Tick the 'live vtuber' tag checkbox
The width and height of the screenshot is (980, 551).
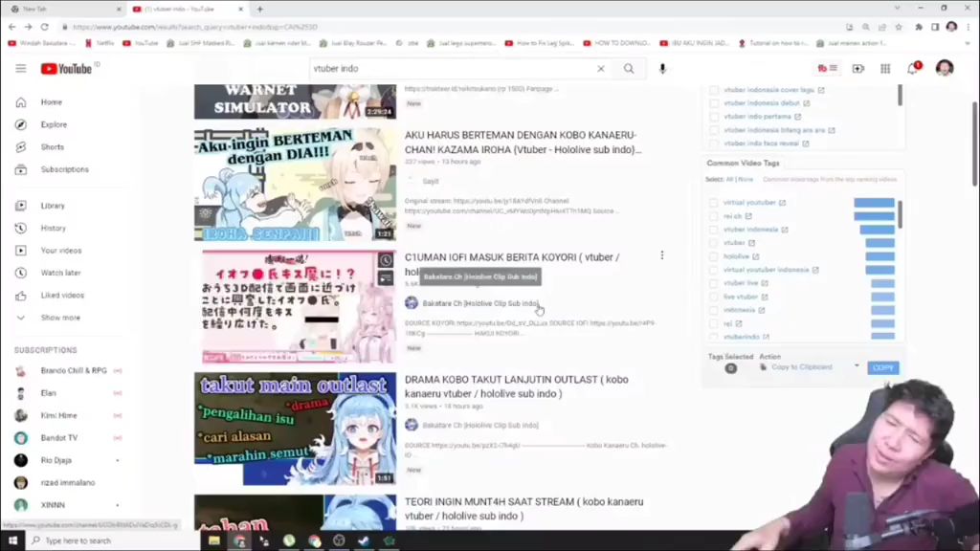click(713, 297)
